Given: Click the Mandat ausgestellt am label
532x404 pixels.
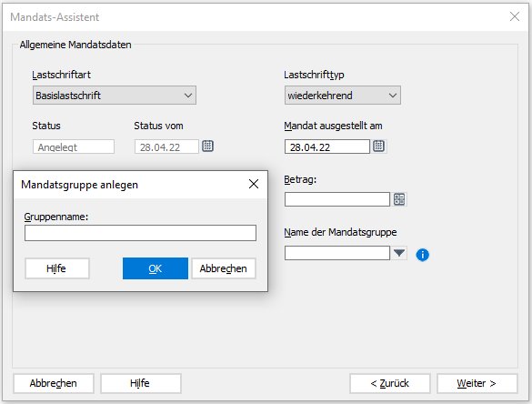Looking at the screenshot, I should tap(333, 126).
